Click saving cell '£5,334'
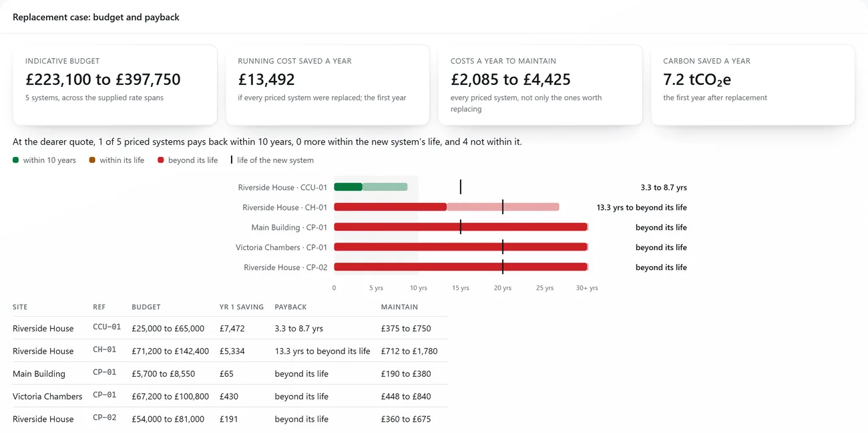This screenshot has height=433, width=868. pyautogui.click(x=232, y=351)
